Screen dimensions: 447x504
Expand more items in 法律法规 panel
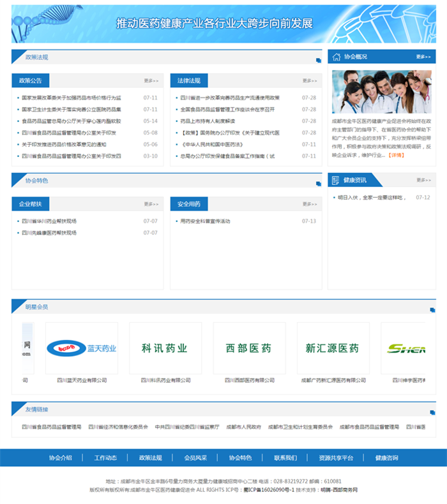point(309,81)
